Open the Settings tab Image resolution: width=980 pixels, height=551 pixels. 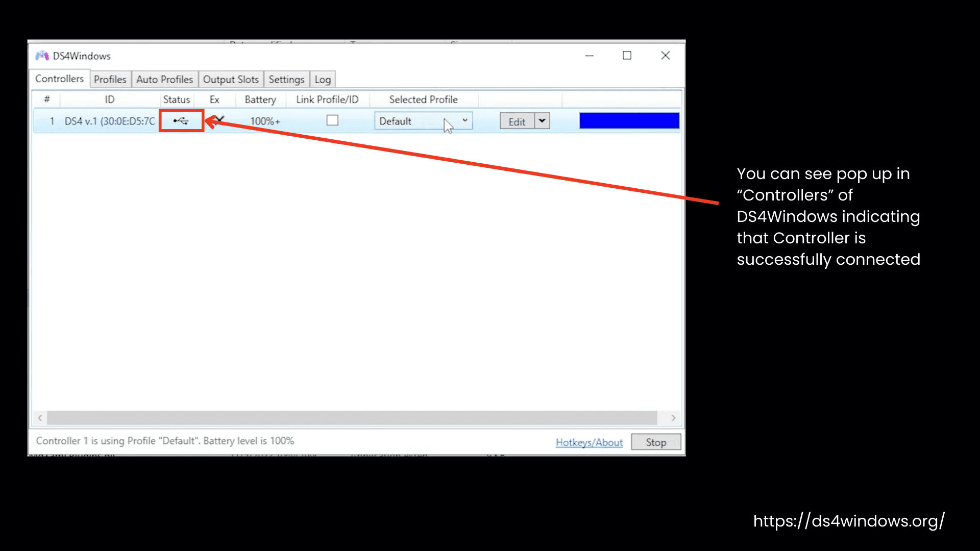(x=286, y=79)
